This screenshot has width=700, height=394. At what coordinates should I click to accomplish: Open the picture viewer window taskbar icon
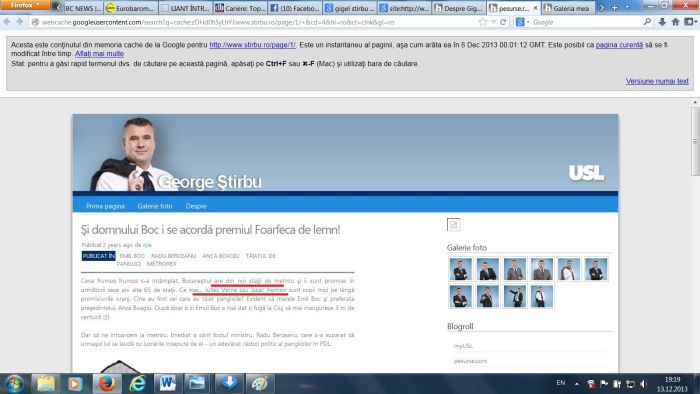197,384
